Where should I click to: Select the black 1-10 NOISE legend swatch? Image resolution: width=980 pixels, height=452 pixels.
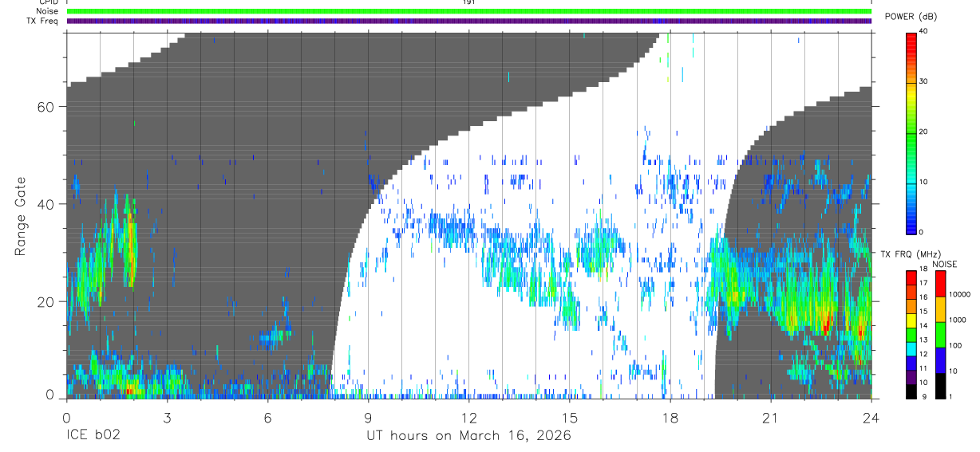click(x=940, y=385)
